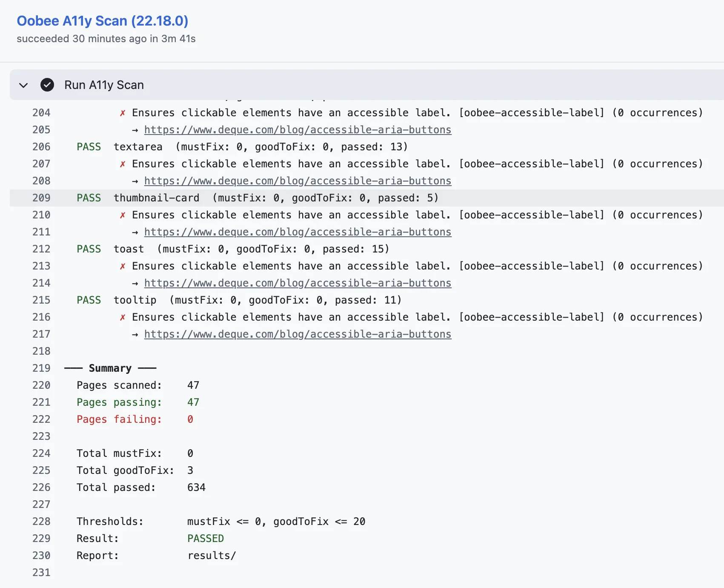Screen dimensions: 724x588
Task: Select line number 231
Action: (41, 573)
